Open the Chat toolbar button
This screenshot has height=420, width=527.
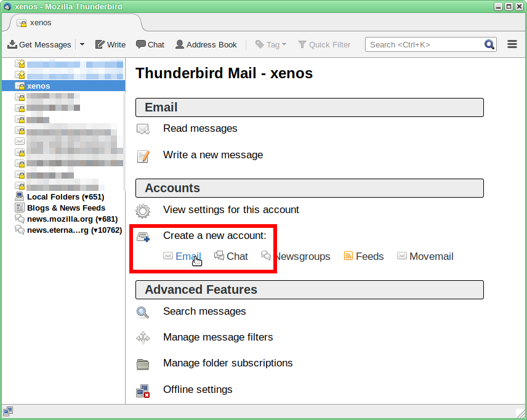pos(150,44)
